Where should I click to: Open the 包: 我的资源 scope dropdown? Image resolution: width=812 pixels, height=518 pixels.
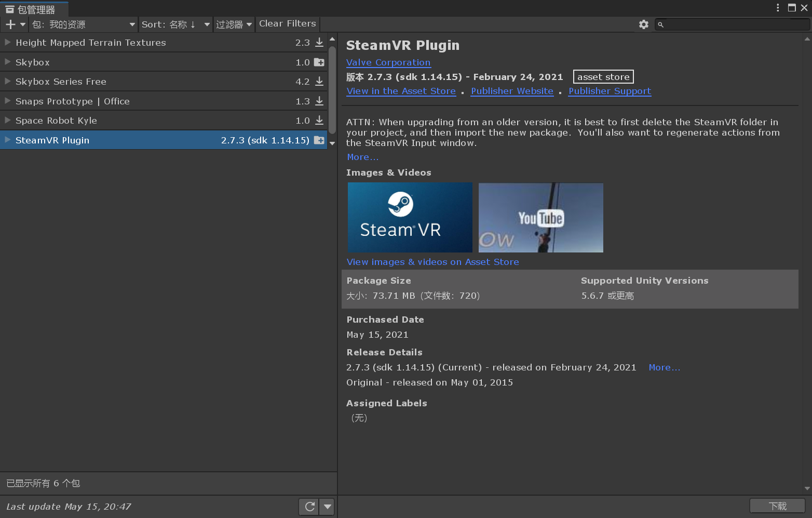point(82,24)
